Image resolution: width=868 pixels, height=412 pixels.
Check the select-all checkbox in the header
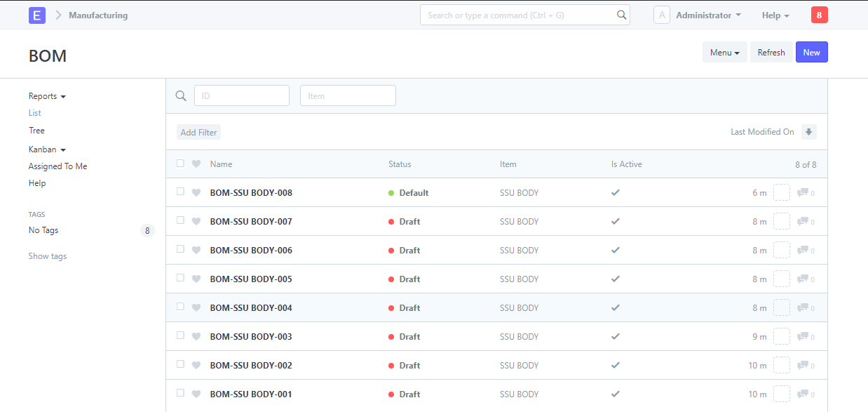pyautogui.click(x=180, y=162)
